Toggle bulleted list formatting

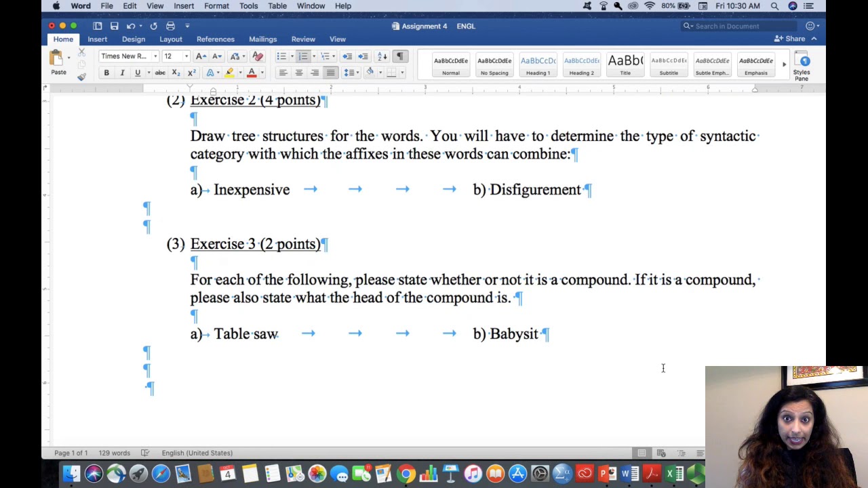click(281, 56)
